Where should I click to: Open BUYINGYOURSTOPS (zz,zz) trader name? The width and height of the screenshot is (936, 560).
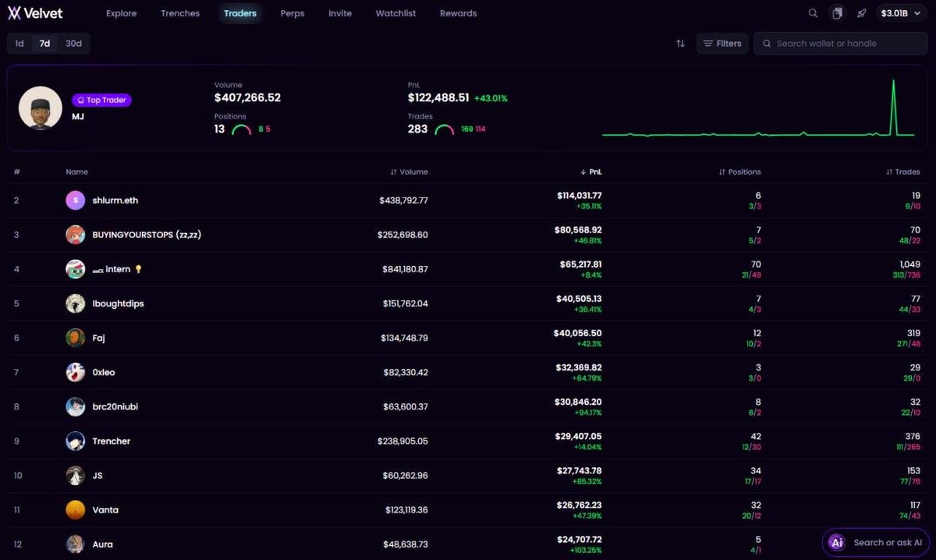147,235
